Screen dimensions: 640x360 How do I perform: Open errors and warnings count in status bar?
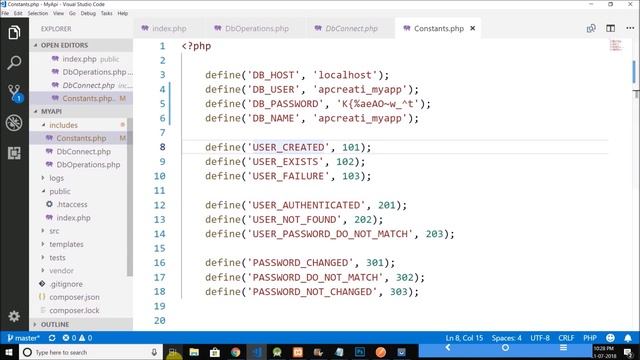tap(77, 338)
